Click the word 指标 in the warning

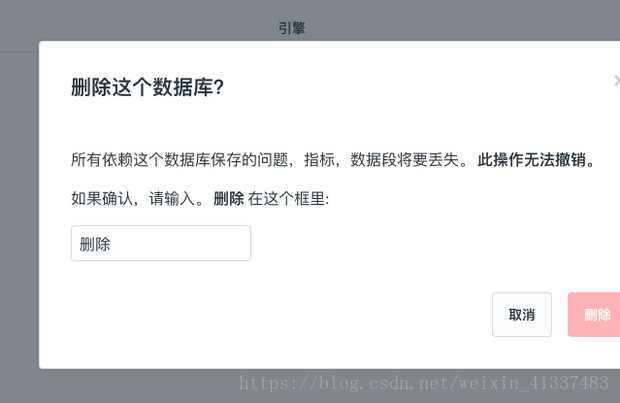pyautogui.click(x=319, y=160)
